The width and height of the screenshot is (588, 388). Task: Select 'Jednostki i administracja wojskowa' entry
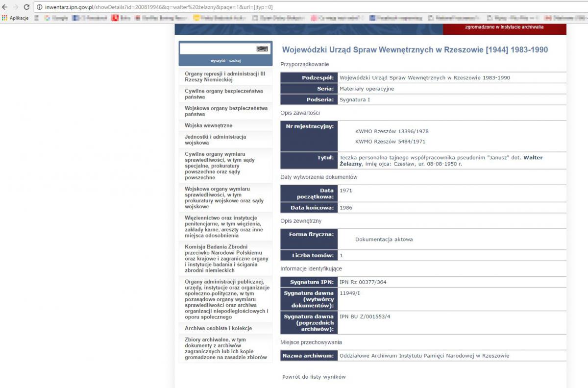(215, 140)
